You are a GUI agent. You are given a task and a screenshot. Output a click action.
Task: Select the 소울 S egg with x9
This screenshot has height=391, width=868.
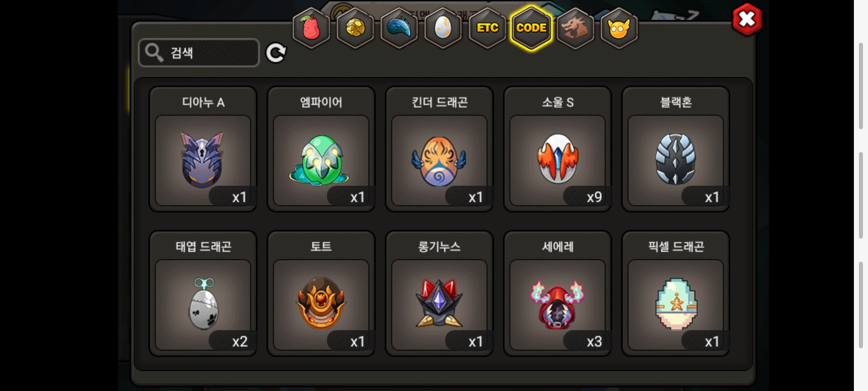pos(557,149)
